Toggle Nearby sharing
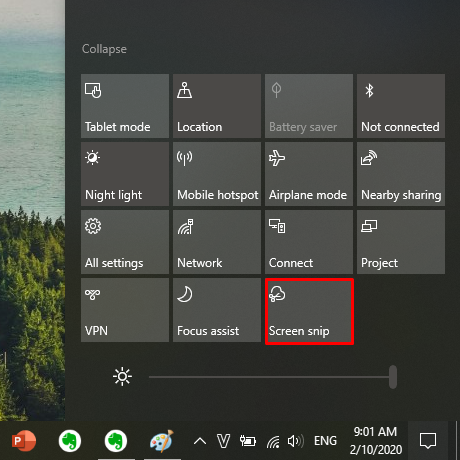Screen dimensions: 460x460 (x=401, y=174)
